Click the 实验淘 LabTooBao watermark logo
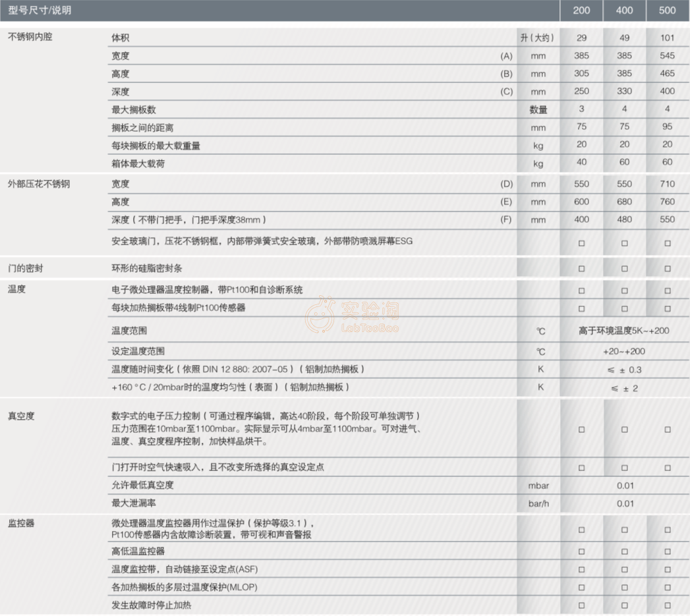 pyautogui.click(x=353, y=316)
